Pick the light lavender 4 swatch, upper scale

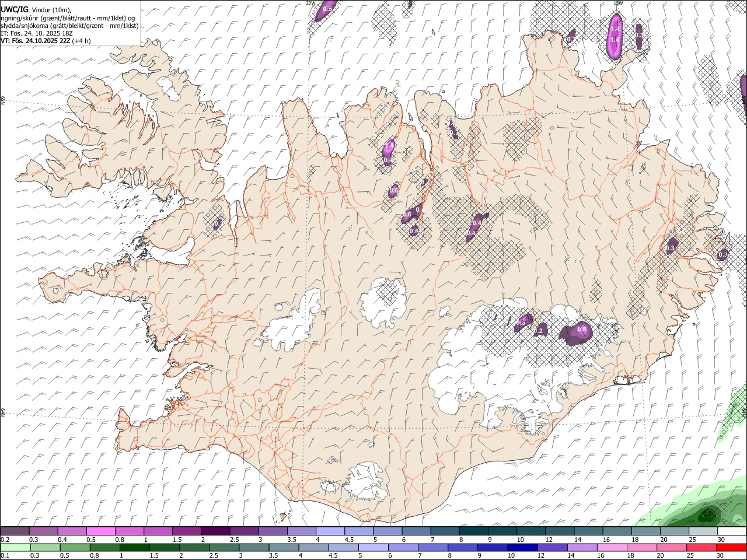(x=330, y=531)
